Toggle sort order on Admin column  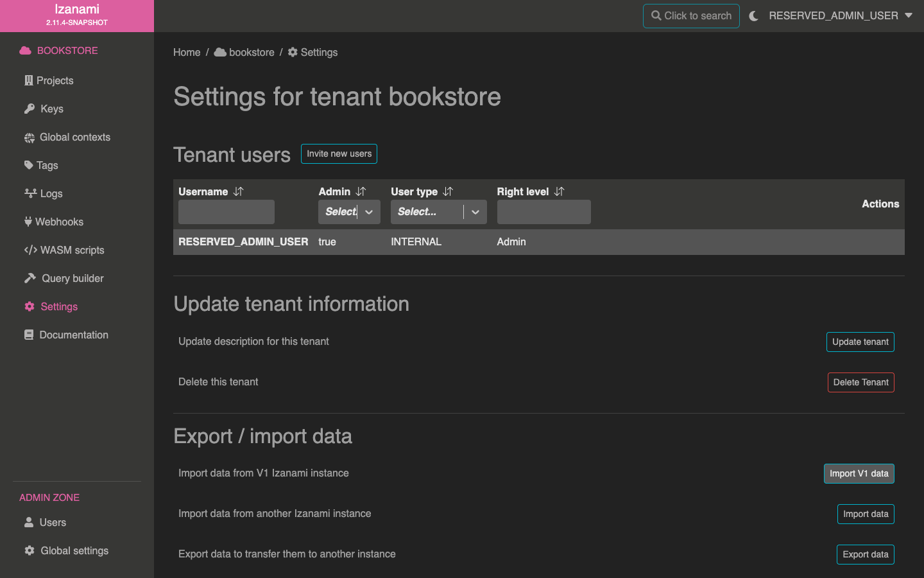click(361, 191)
